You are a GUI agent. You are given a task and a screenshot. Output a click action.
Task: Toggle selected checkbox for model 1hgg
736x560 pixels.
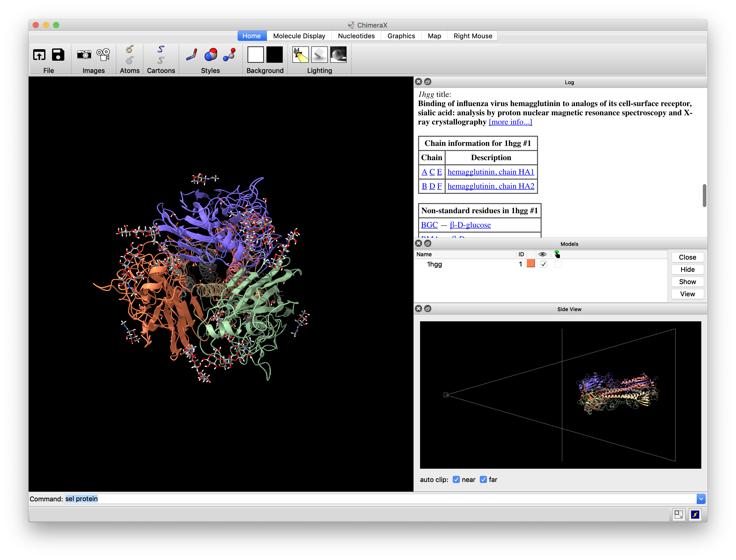pos(558,264)
